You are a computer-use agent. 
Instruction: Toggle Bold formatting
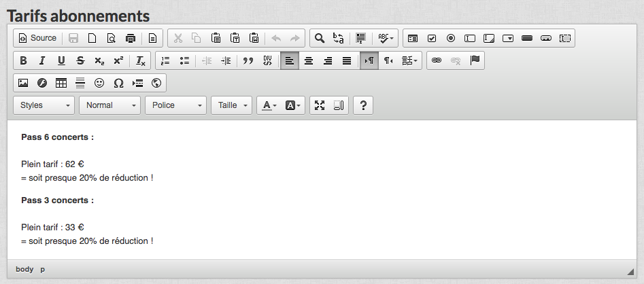point(23,60)
